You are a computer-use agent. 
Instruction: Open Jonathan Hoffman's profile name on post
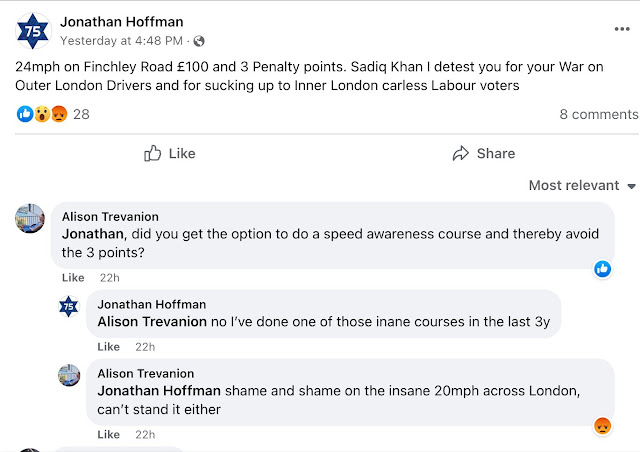(121, 22)
